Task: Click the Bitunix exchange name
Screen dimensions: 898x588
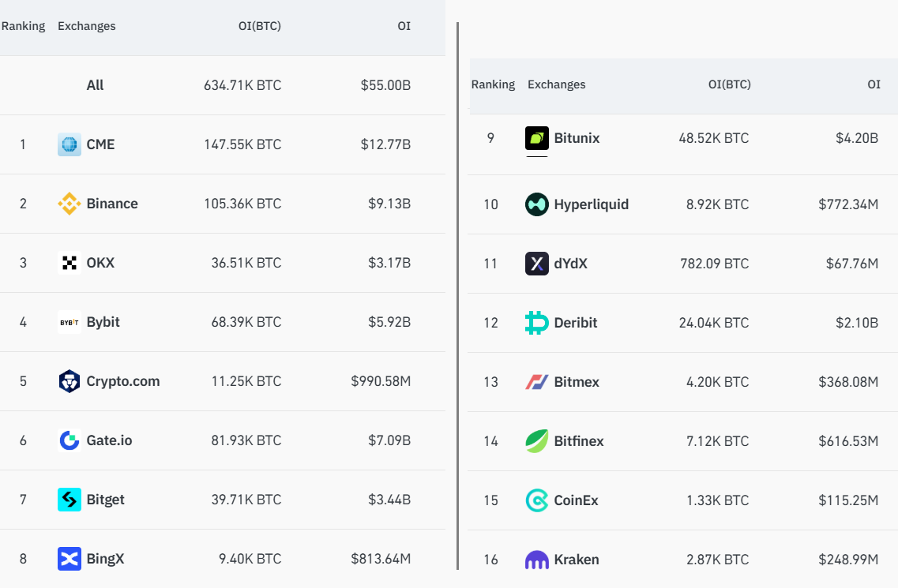Action: point(577,138)
